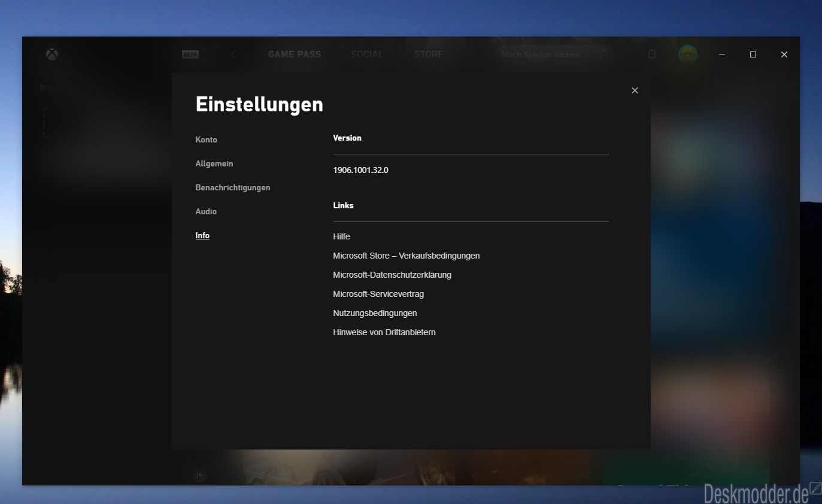Viewport: 822px width, 504px height.
Task: Maximize the Xbox app window
Action: tap(753, 54)
